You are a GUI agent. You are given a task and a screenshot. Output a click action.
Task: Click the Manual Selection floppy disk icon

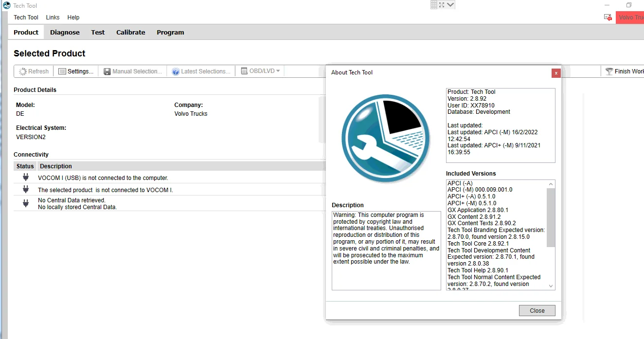click(x=107, y=71)
